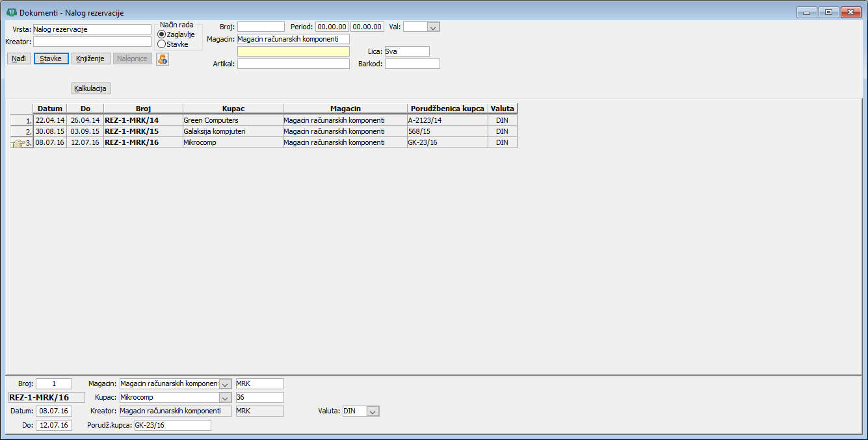This screenshot has height=440, width=868.
Task: Open Kalkulacija
Action: click(91, 88)
